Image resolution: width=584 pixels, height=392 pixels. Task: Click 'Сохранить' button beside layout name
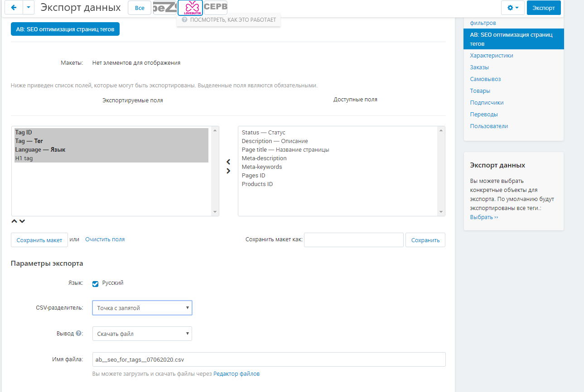pos(425,240)
